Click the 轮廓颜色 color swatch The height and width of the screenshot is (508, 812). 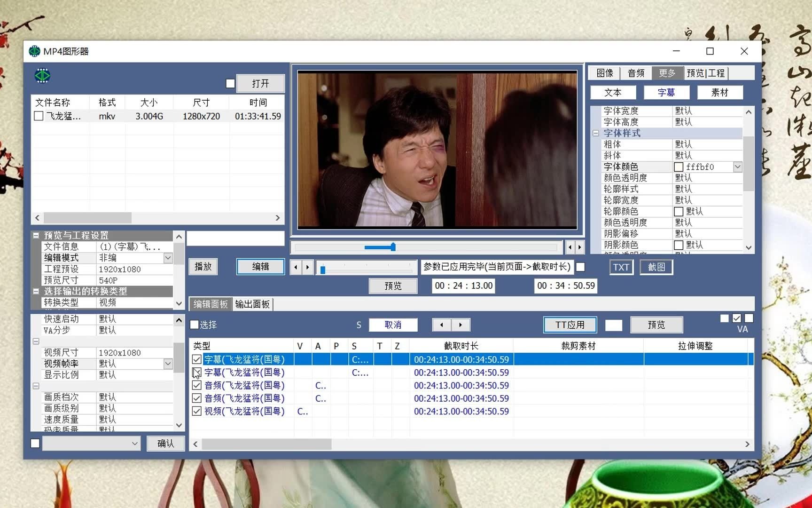(679, 212)
